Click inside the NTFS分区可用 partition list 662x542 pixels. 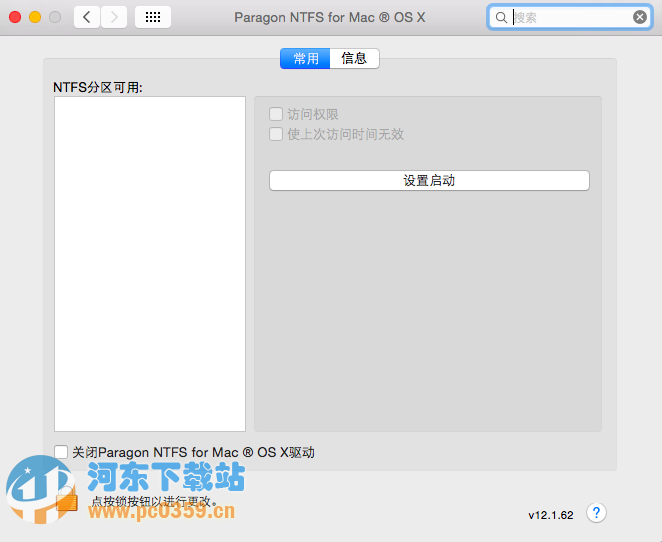click(150, 264)
